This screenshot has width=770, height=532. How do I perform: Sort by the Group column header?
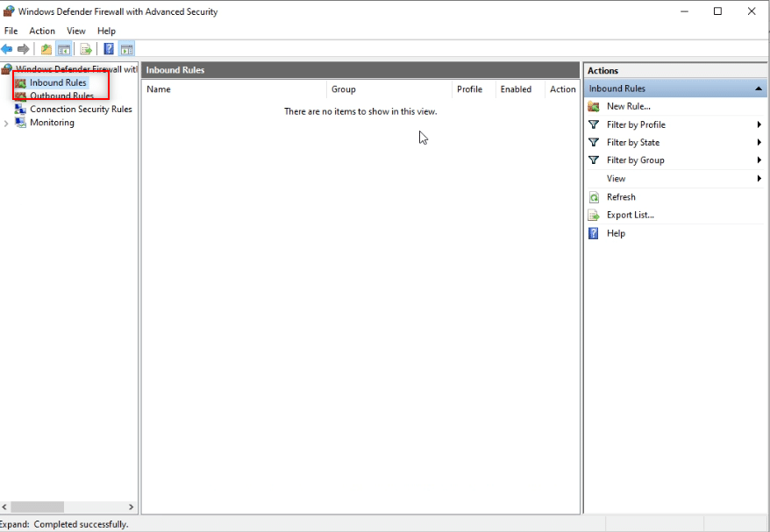pyautogui.click(x=389, y=89)
